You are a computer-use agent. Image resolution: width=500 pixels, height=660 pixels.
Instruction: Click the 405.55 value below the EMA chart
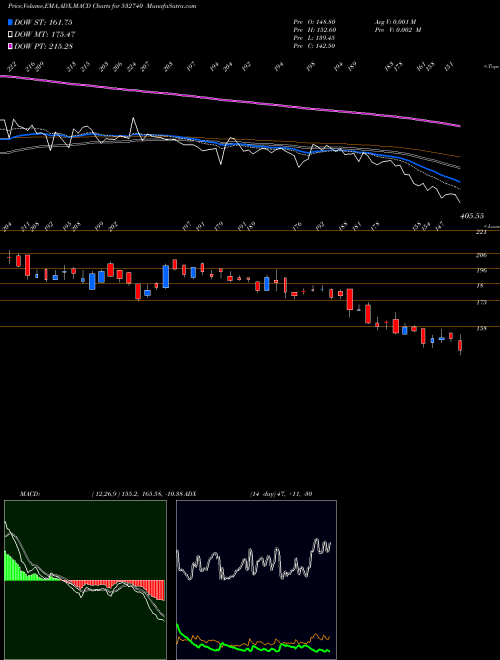[x=472, y=216]
